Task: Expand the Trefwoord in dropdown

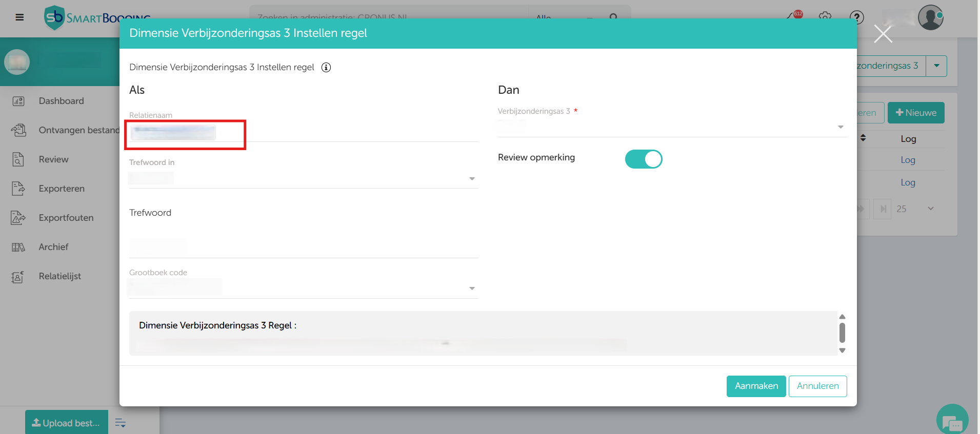Action: pyautogui.click(x=472, y=179)
